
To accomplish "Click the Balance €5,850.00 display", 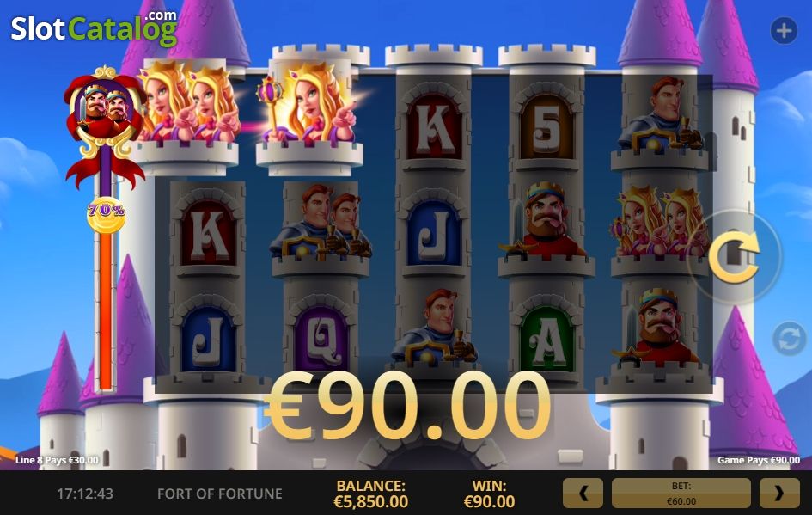I will click(x=371, y=494).
